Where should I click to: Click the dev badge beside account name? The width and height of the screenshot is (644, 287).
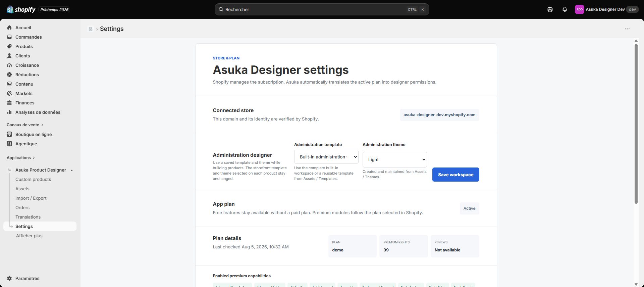[632, 9]
